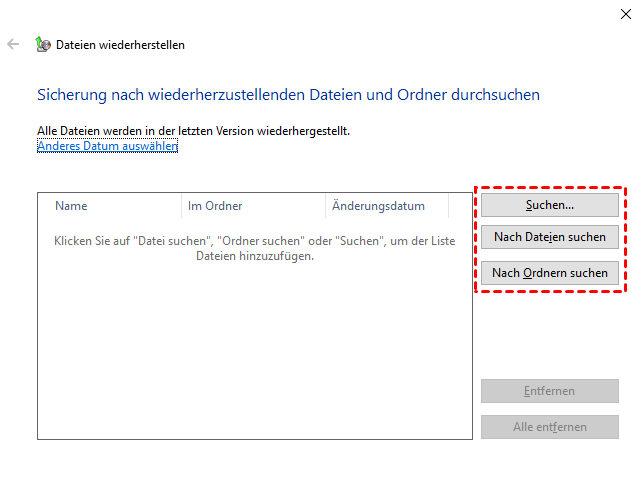Click the greyed-out 'Entfernen' button
This screenshot has height=502, width=641.
[x=549, y=391]
